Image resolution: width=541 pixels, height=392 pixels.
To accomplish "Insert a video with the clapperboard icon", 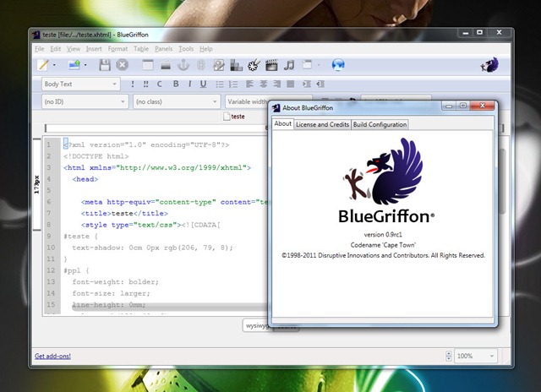I will point(271,65).
